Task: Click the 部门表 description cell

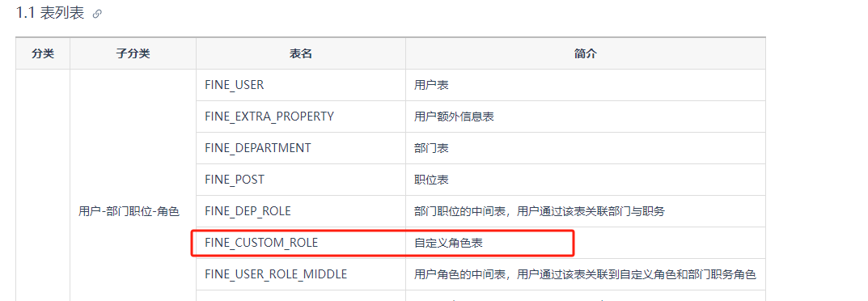Action: point(586,148)
